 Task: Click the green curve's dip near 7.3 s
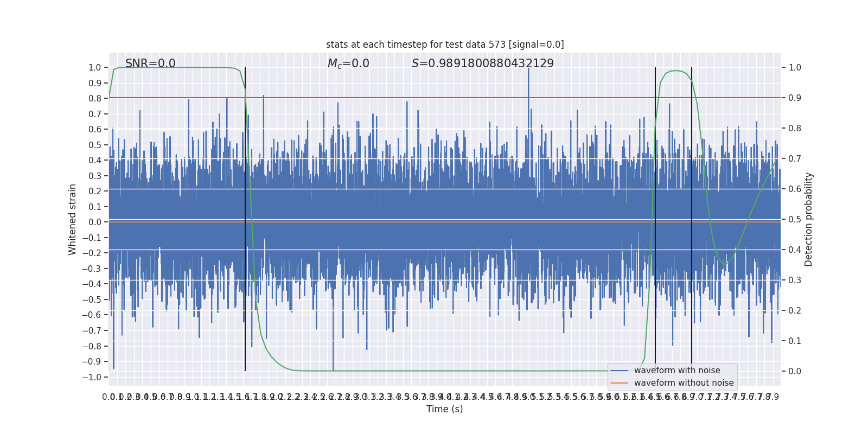tap(726, 264)
